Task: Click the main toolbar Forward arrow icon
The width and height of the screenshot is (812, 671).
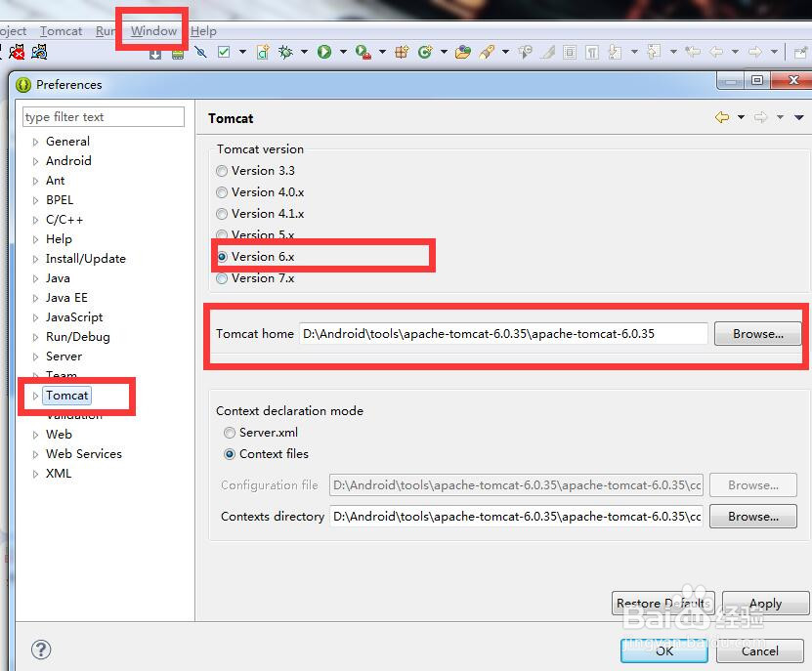Action: click(755, 52)
